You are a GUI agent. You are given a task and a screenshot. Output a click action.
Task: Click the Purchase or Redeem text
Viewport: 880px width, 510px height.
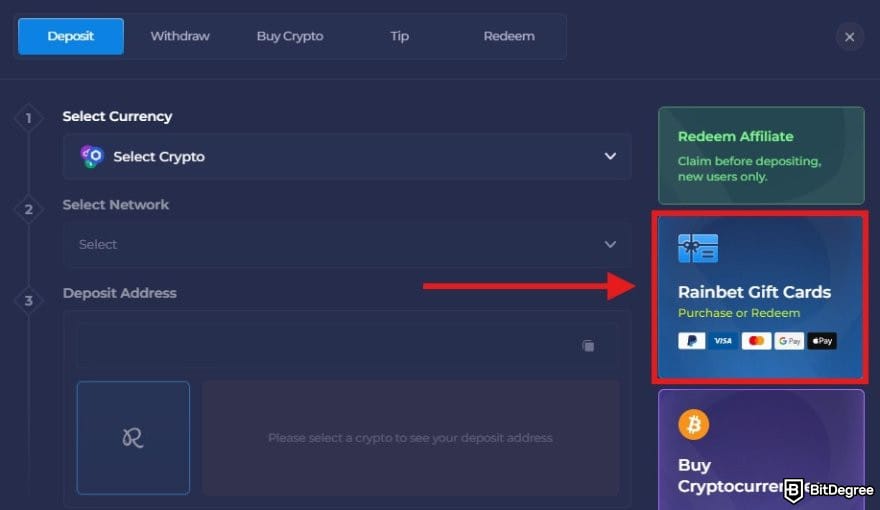coord(739,313)
